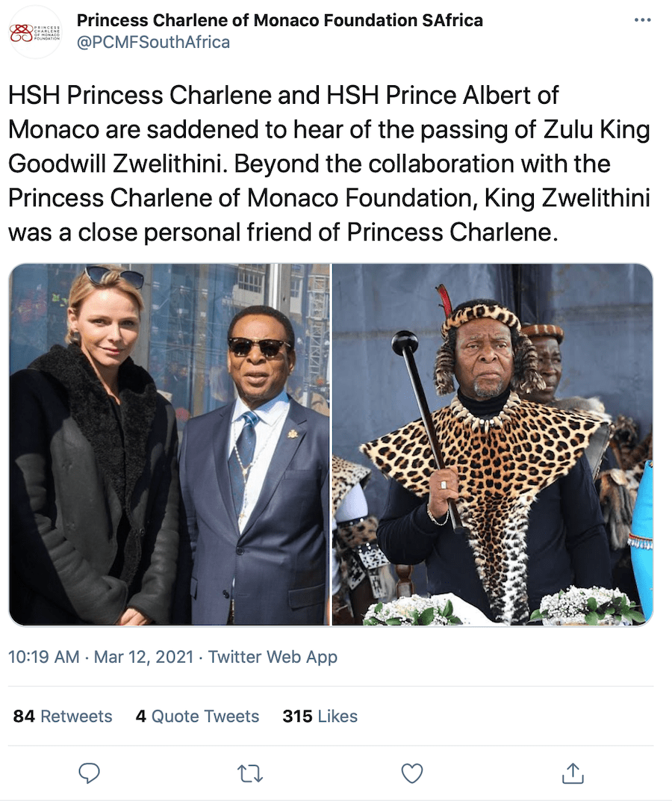The width and height of the screenshot is (672, 801).
Task: Click the Mar 12, 2021 date text
Action: pyautogui.click(x=144, y=657)
